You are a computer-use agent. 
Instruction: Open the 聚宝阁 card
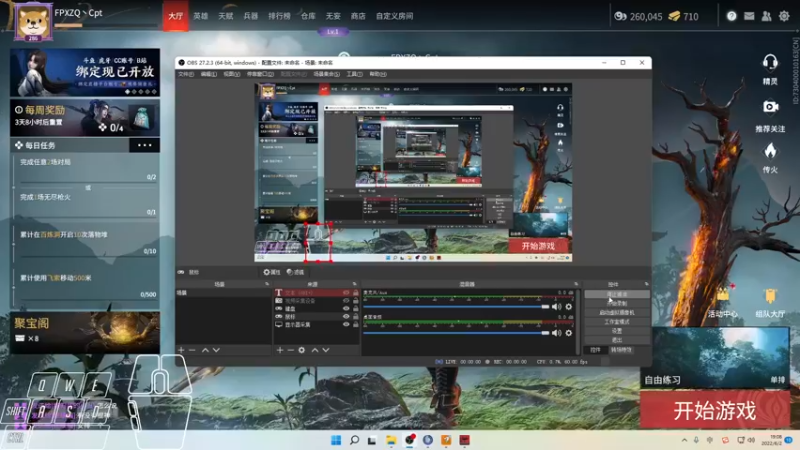(x=85, y=332)
